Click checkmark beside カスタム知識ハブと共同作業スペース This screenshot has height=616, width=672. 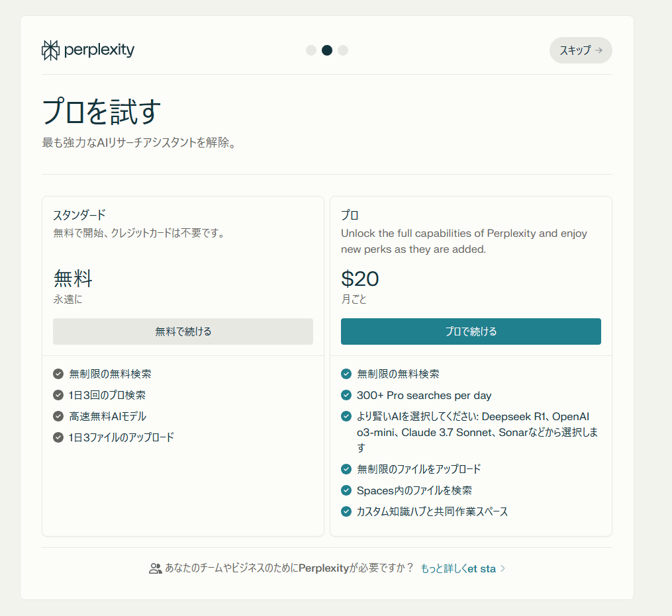coord(346,511)
